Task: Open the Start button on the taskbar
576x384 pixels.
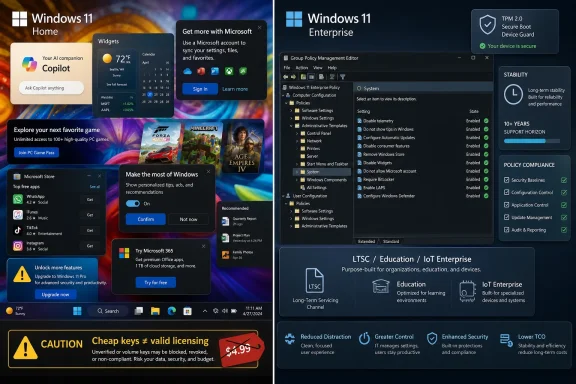Action: (x=77, y=311)
